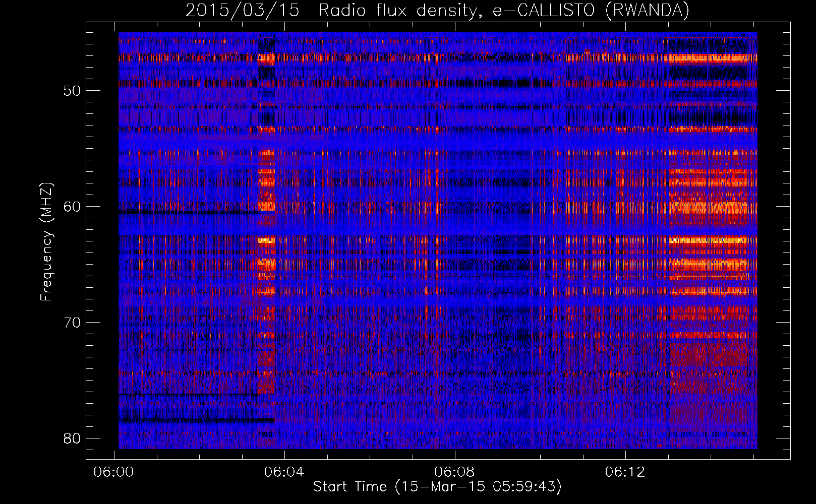Select the 70 frequency tick label
Screen dimensions: 816x504
click(x=72, y=323)
